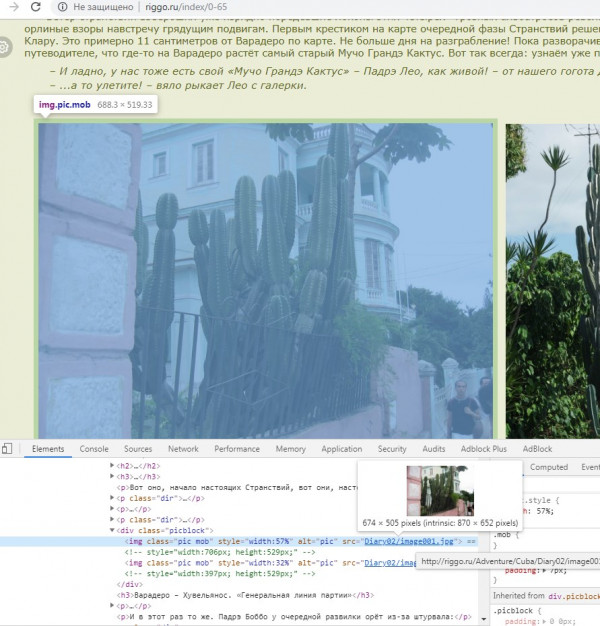Select the p row 'И в этот раз то же'
Viewport: 600px width, 626px height.
[x=294, y=616]
